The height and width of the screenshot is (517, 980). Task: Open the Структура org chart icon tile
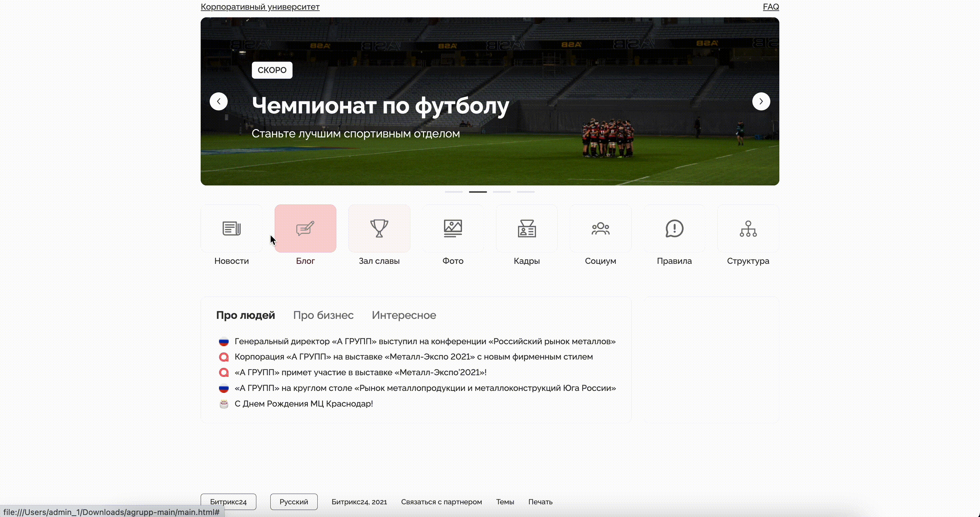[748, 228]
